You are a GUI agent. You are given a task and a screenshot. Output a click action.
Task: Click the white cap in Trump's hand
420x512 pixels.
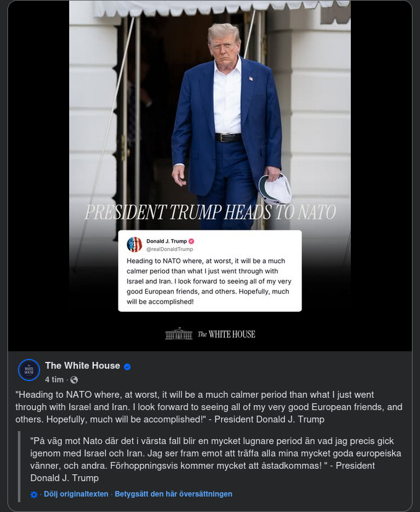[275, 189]
